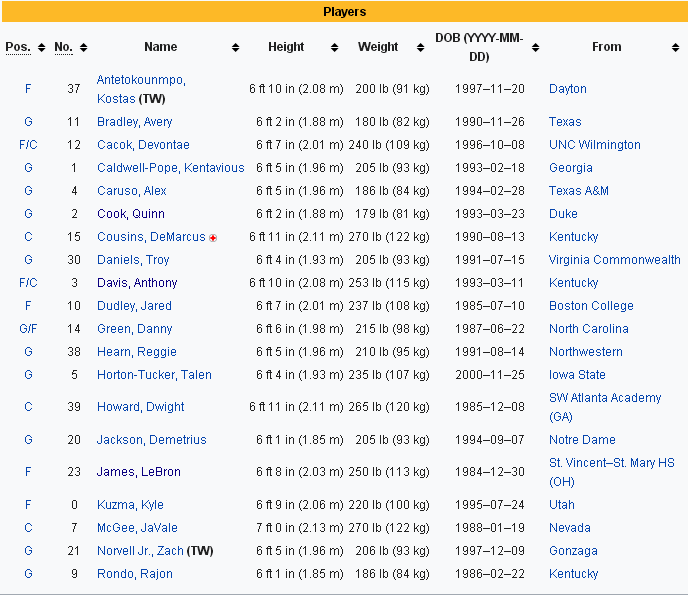This screenshot has width=688, height=602.
Task: Sort table by Name column arrows
Action: [x=236, y=47]
